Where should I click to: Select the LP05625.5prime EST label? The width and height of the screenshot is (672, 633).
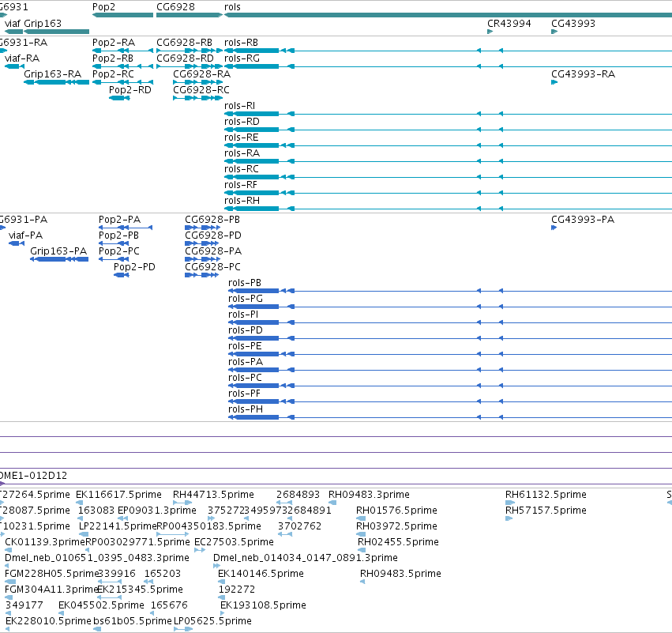[212, 621]
